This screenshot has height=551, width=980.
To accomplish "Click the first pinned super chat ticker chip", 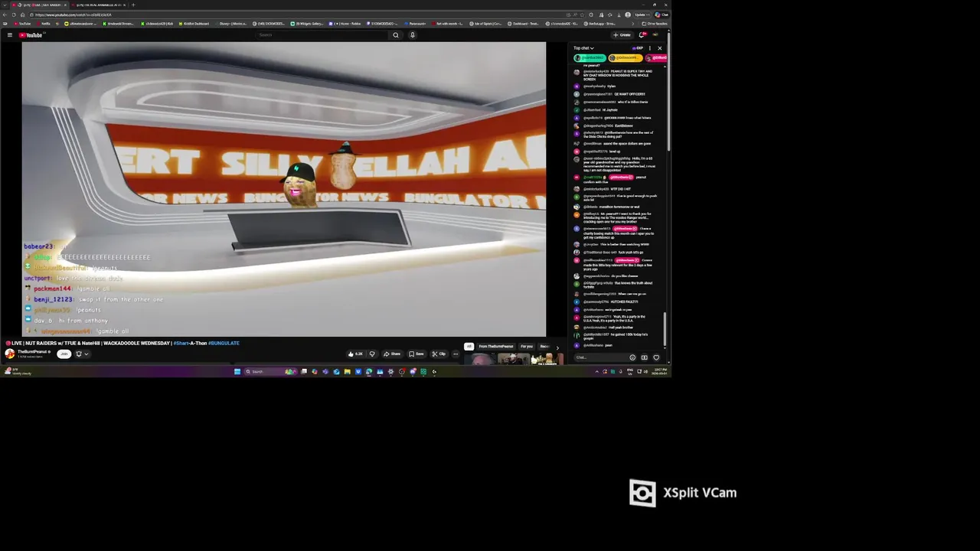I will [590, 58].
